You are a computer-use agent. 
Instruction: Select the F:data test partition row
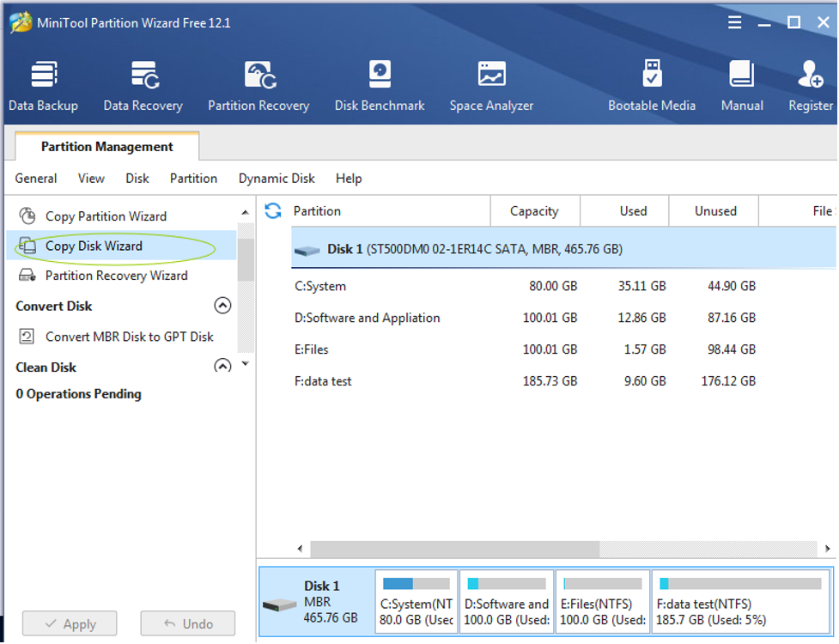click(x=563, y=381)
